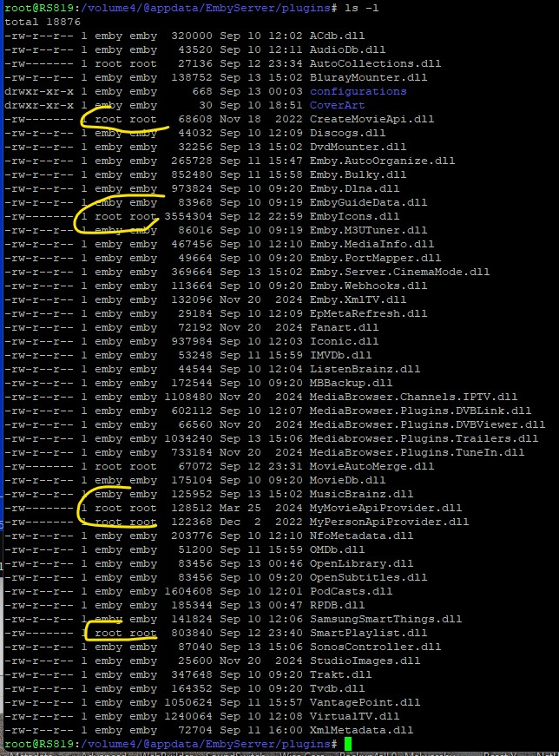This screenshot has width=559, height=756.
Task: Select the Emby.Bulky.dll entry
Action: click(x=358, y=175)
